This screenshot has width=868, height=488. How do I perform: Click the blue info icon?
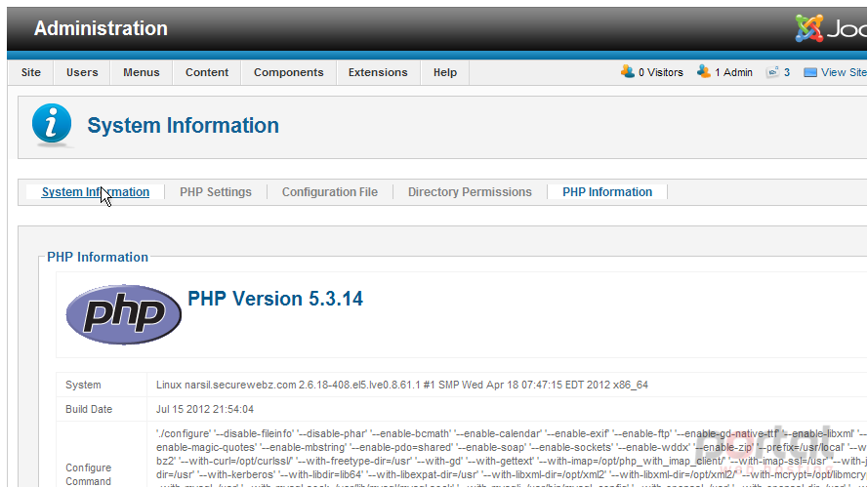52,124
